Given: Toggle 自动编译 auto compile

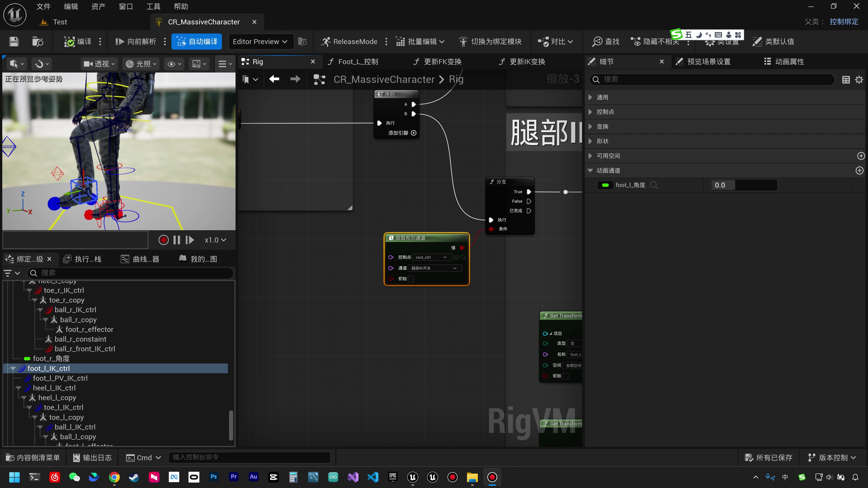Looking at the screenshot, I should pyautogui.click(x=197, y=41).
